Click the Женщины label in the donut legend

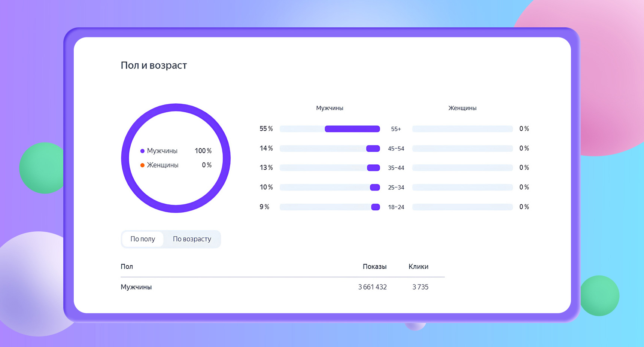coord(162,165)
